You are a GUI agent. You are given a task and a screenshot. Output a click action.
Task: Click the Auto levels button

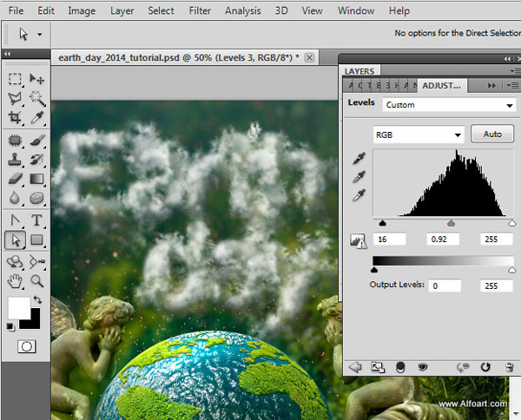point(492,135)
